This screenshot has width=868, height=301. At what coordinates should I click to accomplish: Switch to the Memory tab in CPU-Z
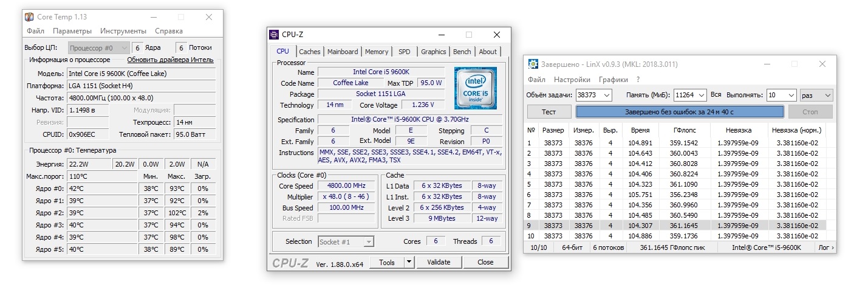tap(377, 52)
